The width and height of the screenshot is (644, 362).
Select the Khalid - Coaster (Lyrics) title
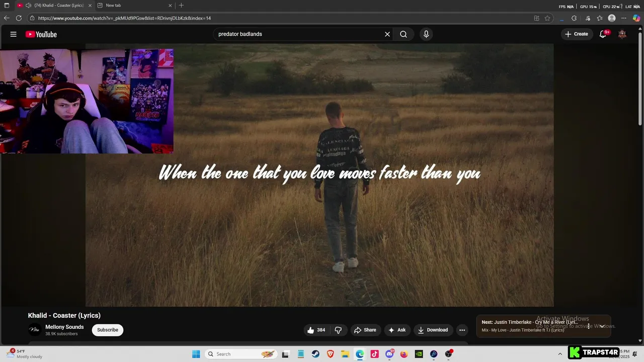pyautogui.click(x=64, y=315)
